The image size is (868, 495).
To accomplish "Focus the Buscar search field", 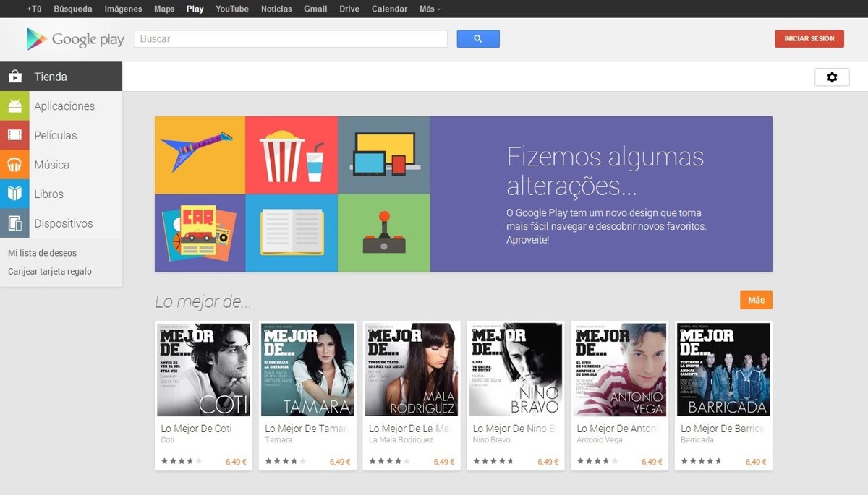I will click(291, 39).
